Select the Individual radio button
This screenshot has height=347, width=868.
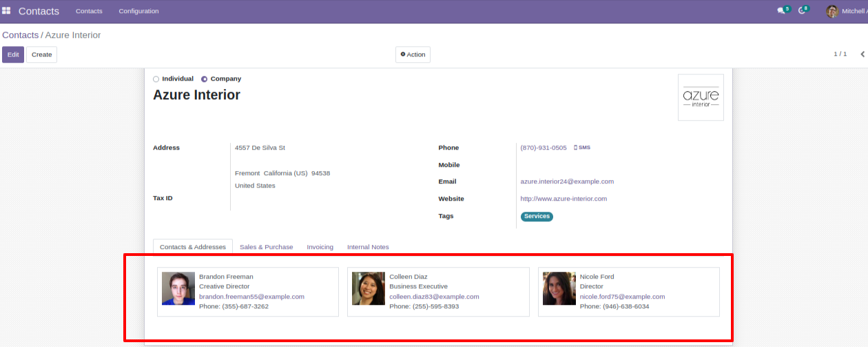click(x=156, y=79)
